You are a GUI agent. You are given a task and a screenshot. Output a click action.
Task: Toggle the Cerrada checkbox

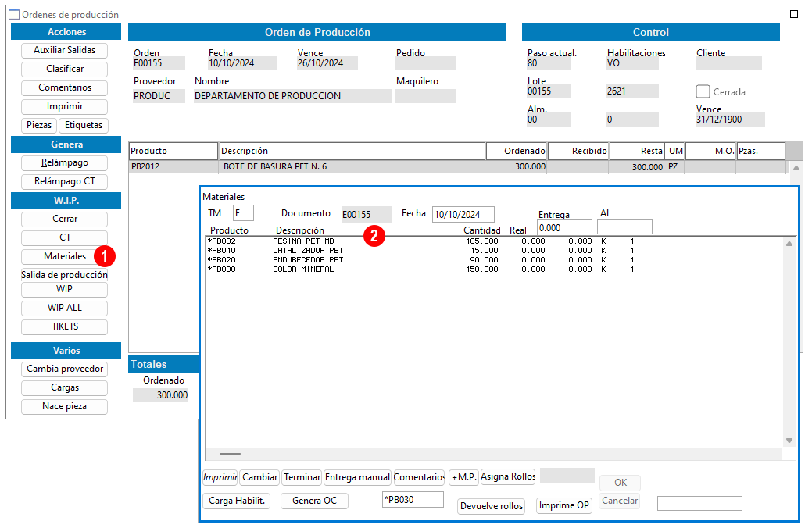[703, 91]
